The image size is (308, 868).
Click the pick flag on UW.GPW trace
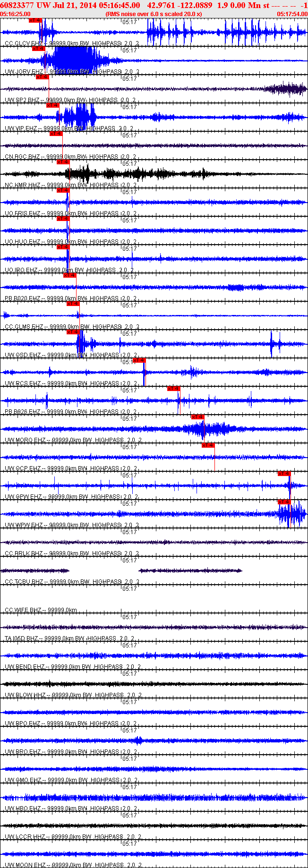tap(284, 474)
